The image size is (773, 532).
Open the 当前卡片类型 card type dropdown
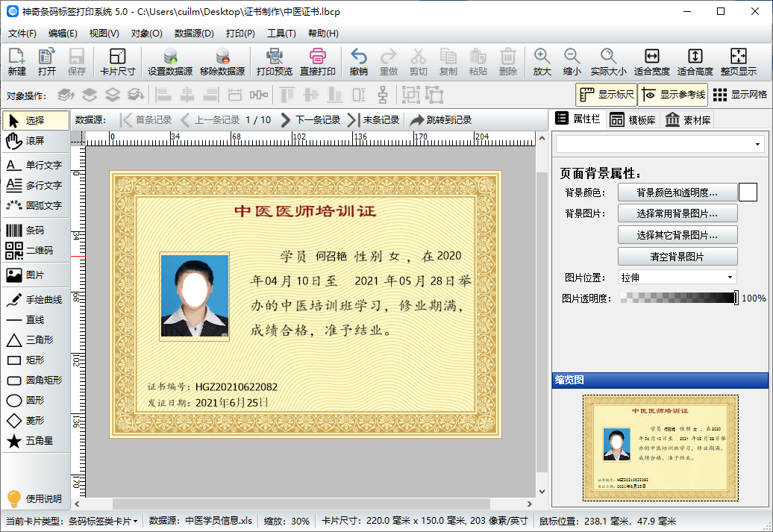(x=103, y=521)
